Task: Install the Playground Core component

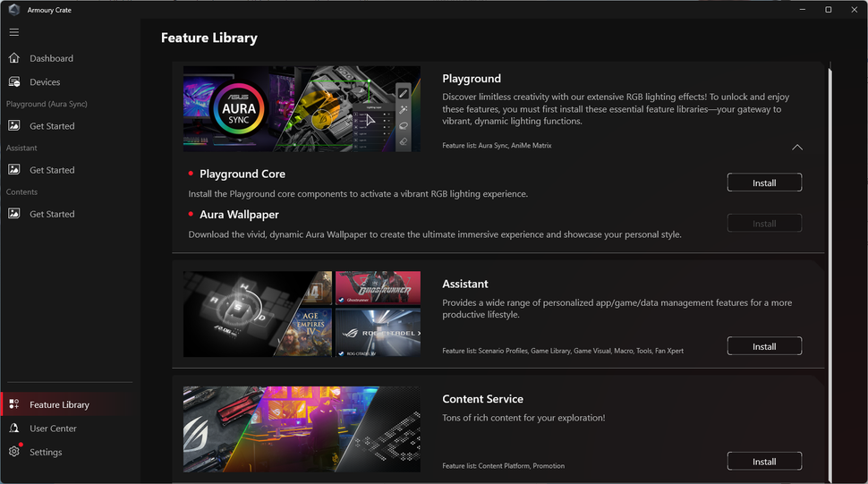Action: point(764,183)
